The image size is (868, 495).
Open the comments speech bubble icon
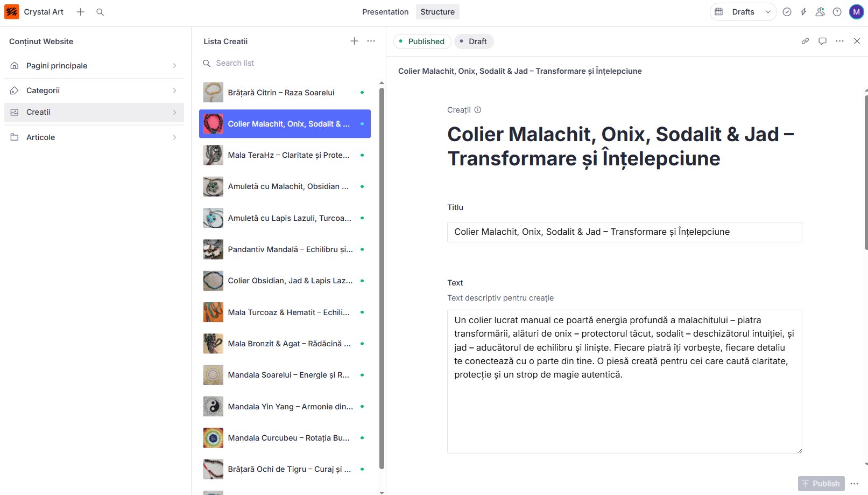(x=822, y=41)
